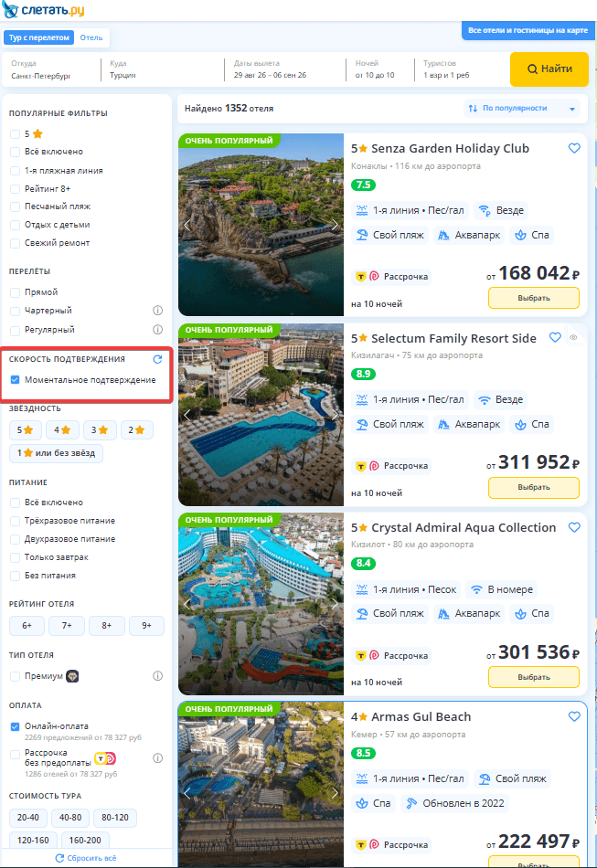Favorite the Crystal Admiral Aqua Collection hotel

[x=574, y=527]
